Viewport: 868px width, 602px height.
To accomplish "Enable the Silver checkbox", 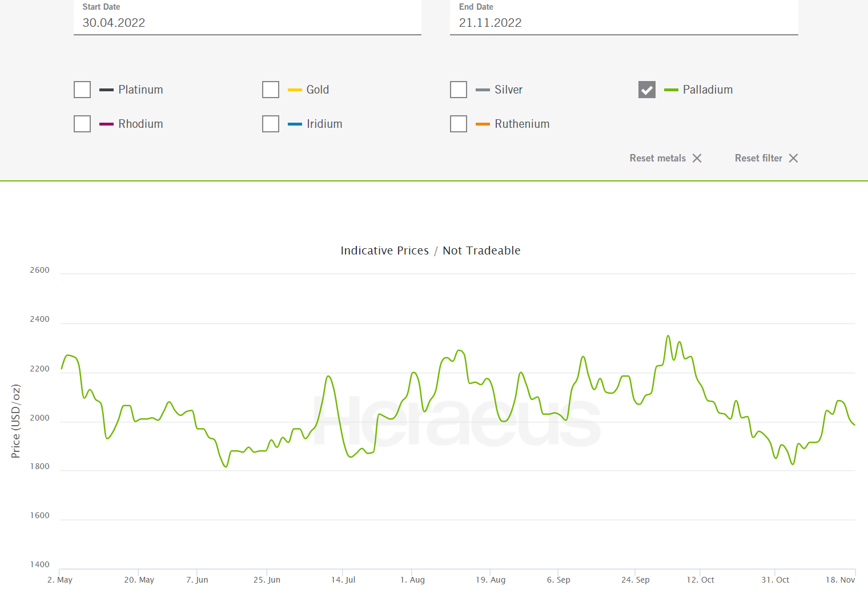I will [x=459, y=90].
